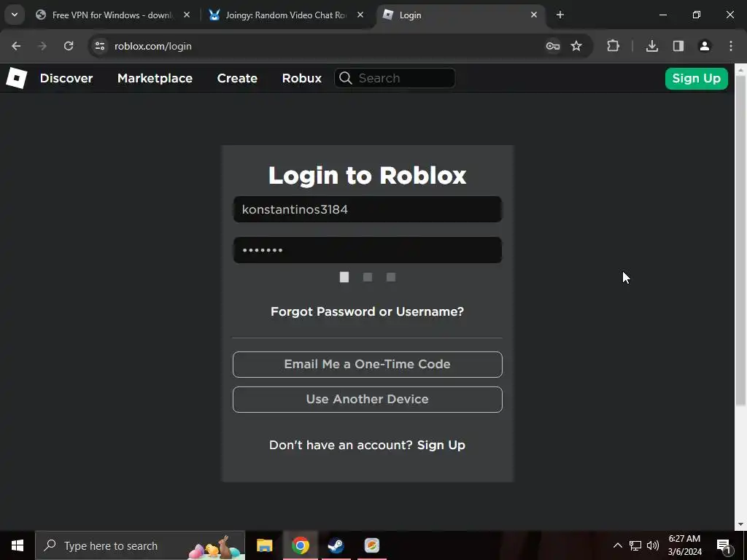Viewport: 747px width, 560px height.
Task: Click network icon in system tray
Action: [635, 545]
